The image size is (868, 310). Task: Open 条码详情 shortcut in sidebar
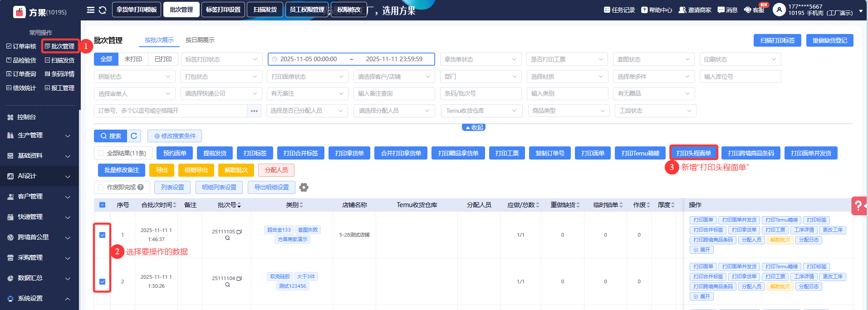59,74
